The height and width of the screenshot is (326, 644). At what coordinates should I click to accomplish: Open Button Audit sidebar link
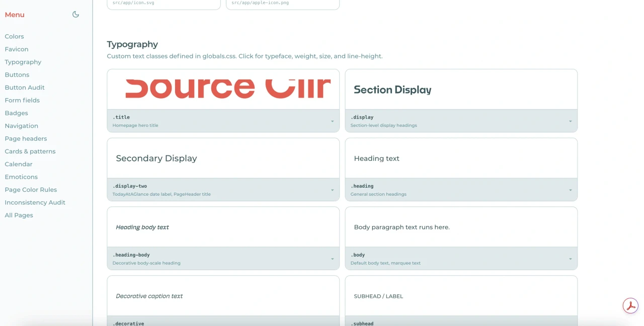[25, 88]
